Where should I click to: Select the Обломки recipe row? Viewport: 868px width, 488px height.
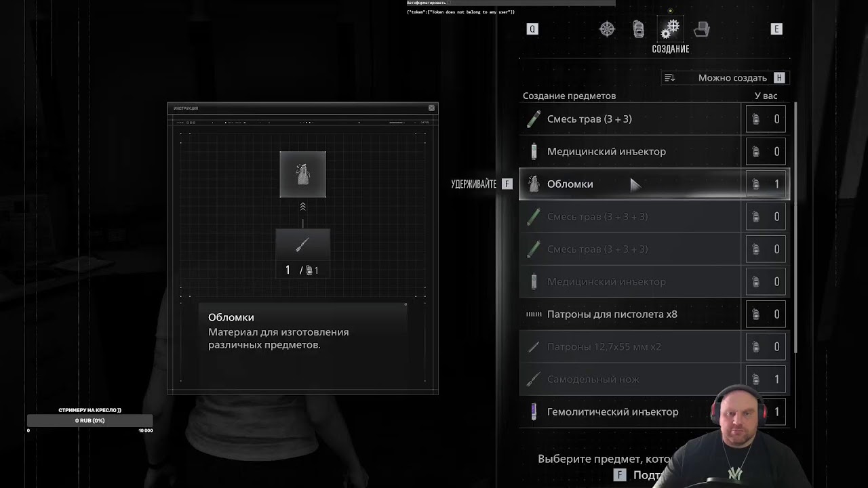coord(654,184)
